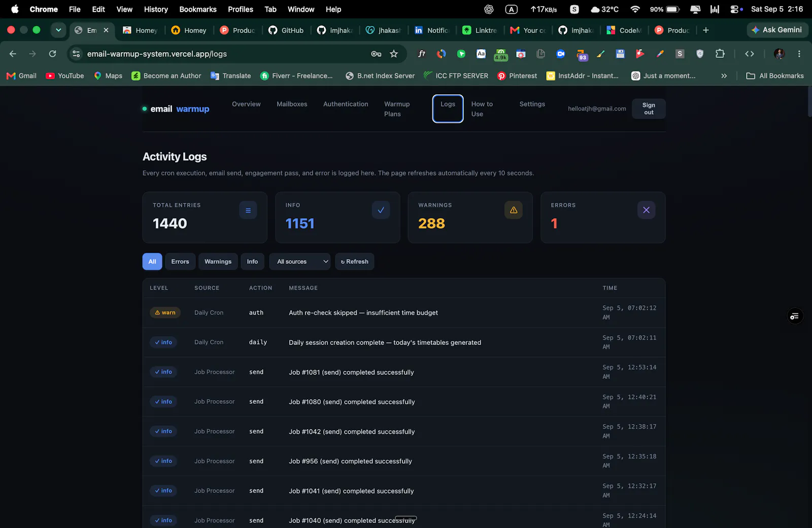
Task: Click the Info card checkmark icon
Action: tap(381, 210)
